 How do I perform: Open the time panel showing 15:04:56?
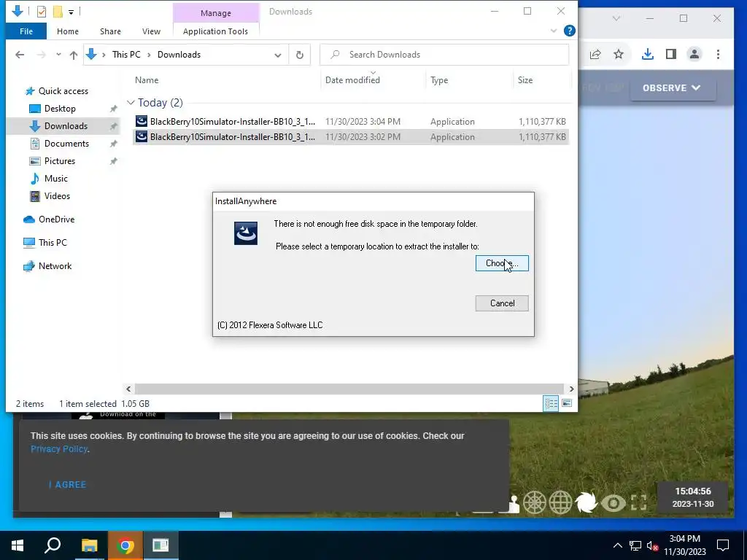pos(693,497)
